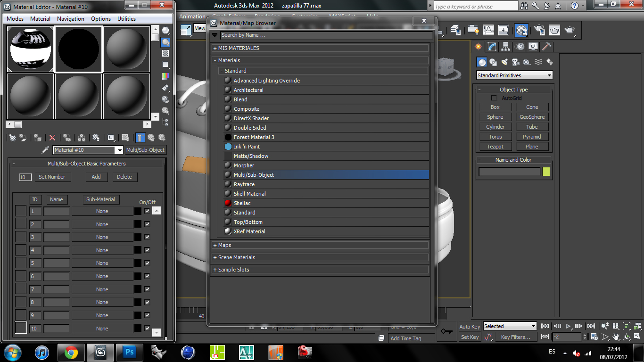The height and width of the screenshot is (362, 644).
Task: Pick material with the eyedropper icon
Action: tap(45, 150)
